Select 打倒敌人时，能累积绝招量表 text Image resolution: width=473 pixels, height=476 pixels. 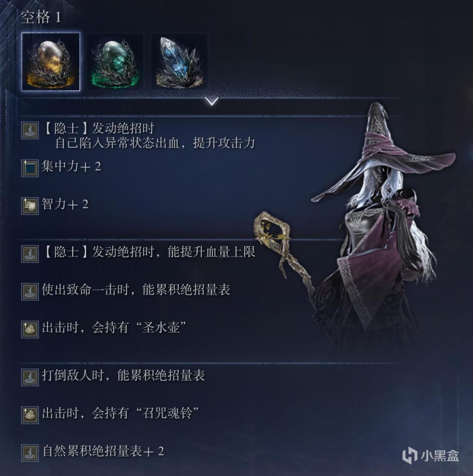tap(123, 376)
